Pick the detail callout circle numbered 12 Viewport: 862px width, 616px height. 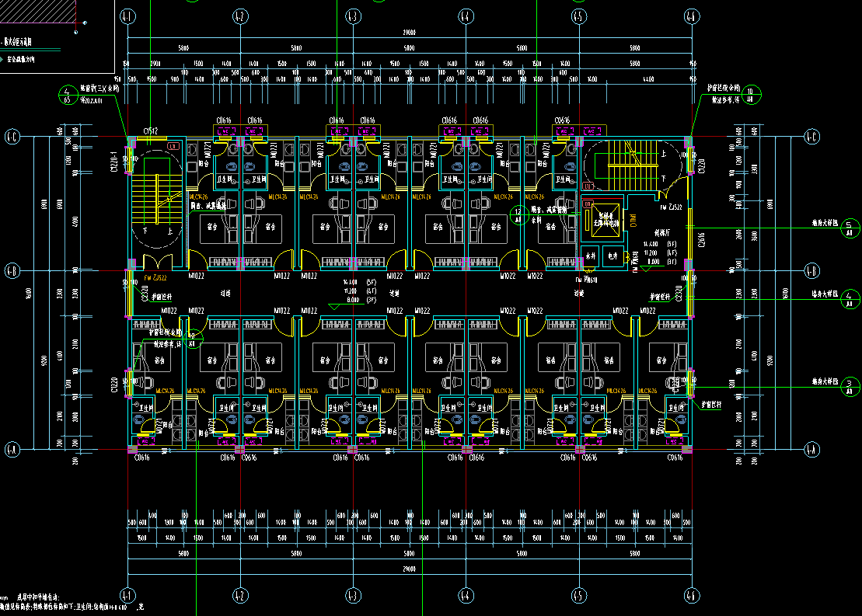coord(518,215)
